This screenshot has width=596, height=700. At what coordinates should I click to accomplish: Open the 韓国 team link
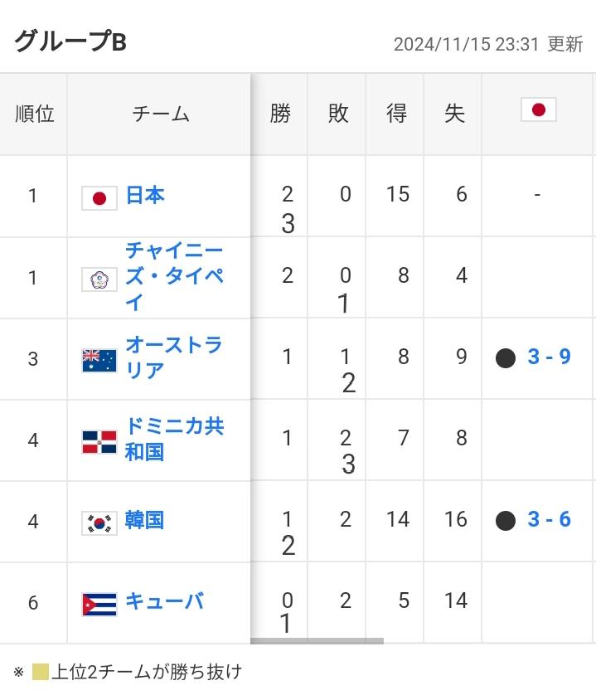[x=144, y=520]
